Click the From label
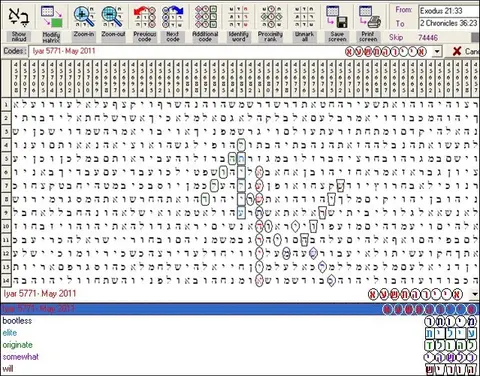Viewport: 480px width, 376px height. click(x=404, y=10)
